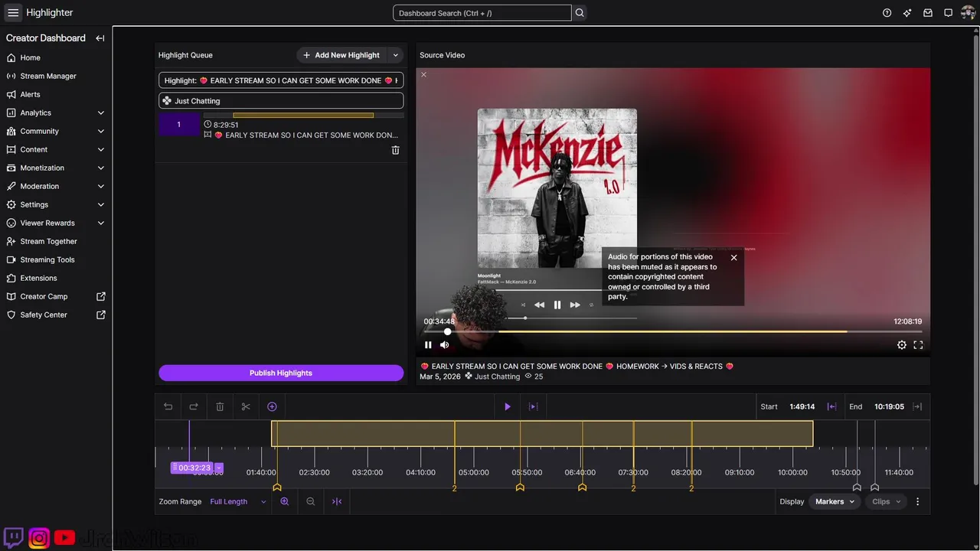Toggle the Clips display option
The image size is (980, 551).
pyautogui.click(x=887, y=502)
